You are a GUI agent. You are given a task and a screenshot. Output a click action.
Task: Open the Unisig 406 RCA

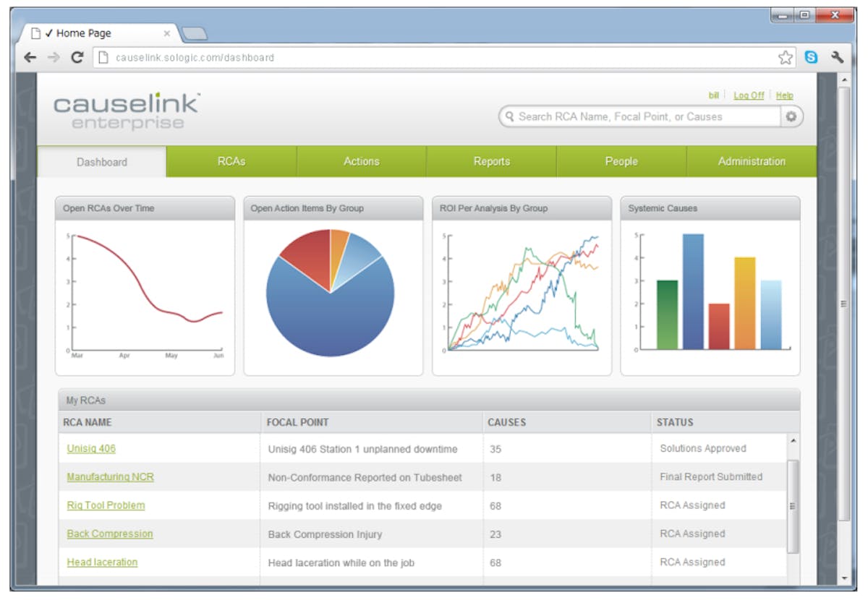point(90,448)
